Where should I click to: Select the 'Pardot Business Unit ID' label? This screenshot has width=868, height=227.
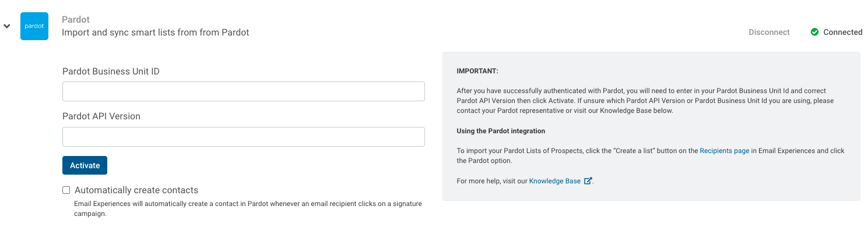click(111, 71)
